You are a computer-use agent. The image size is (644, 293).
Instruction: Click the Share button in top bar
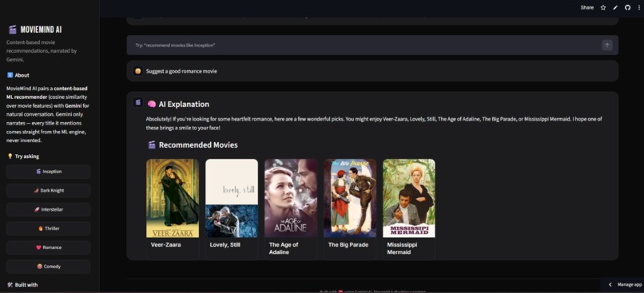tap(587, 7)
